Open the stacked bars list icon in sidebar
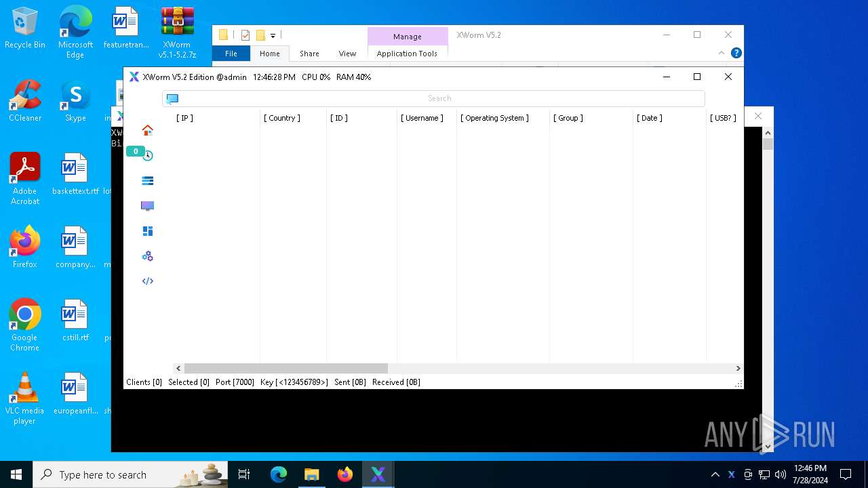Image resolution: width=868 pixels, height=488 pixels. click(x=147, y=181)
